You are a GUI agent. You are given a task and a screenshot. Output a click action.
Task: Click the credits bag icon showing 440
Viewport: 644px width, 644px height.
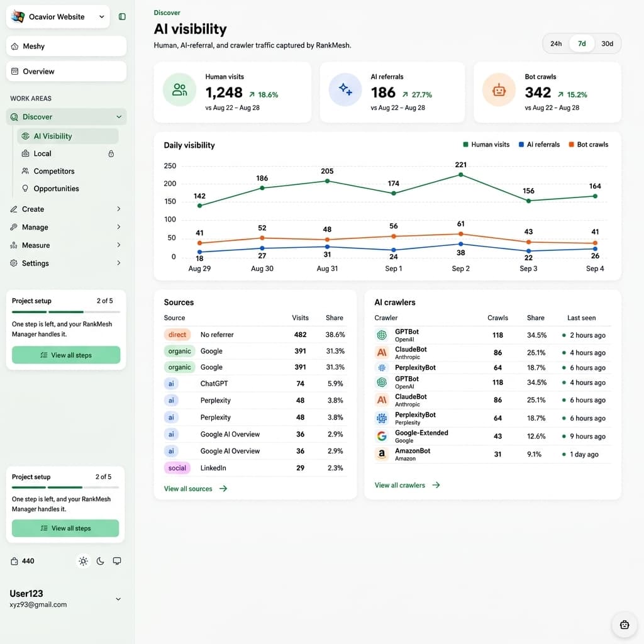pos(14,561)
